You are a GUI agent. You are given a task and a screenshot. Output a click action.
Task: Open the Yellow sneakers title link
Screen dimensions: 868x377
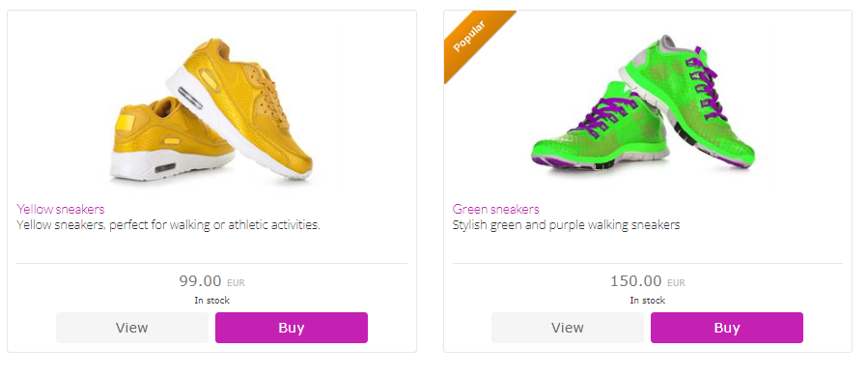pos(60,209)
